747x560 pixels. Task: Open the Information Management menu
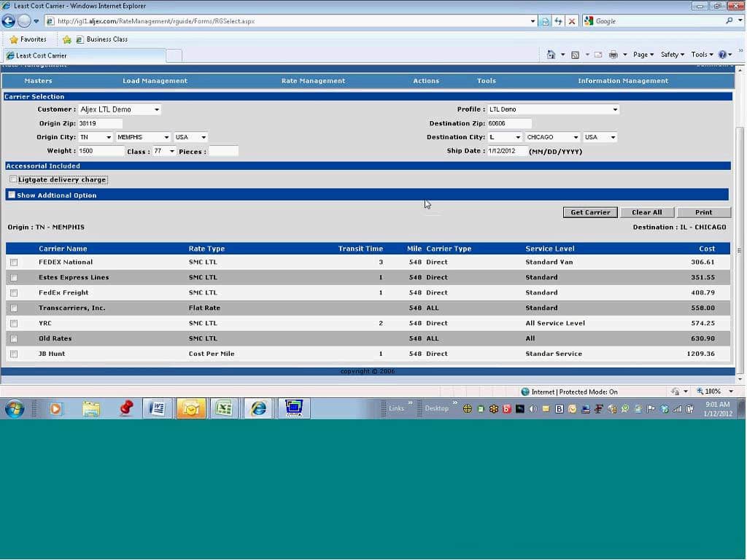(x=623, y=81)
